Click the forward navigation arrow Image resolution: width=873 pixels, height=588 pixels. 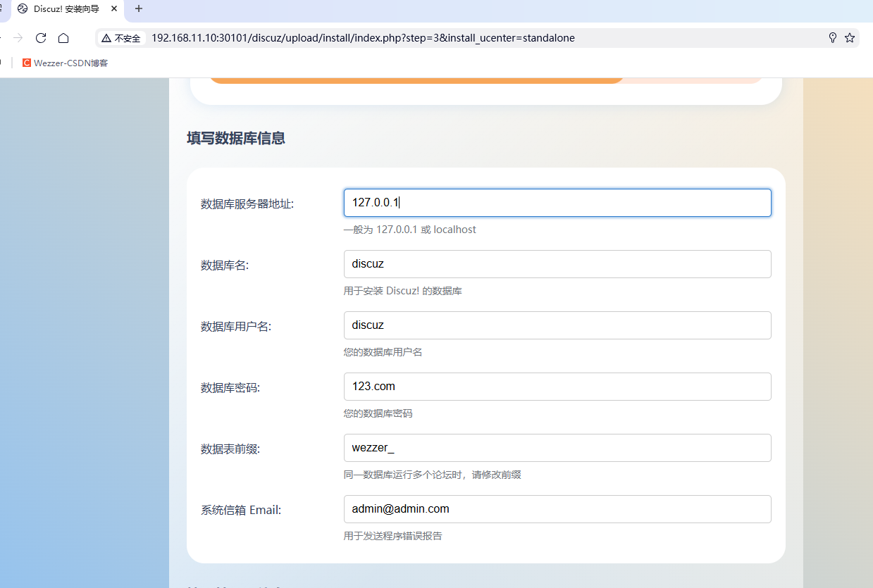[x=18, y=38]
